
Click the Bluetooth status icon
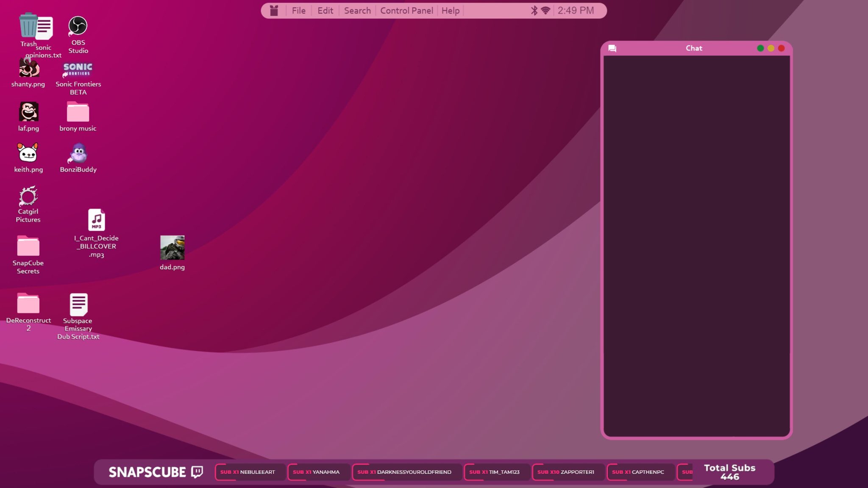click(534, 11)
